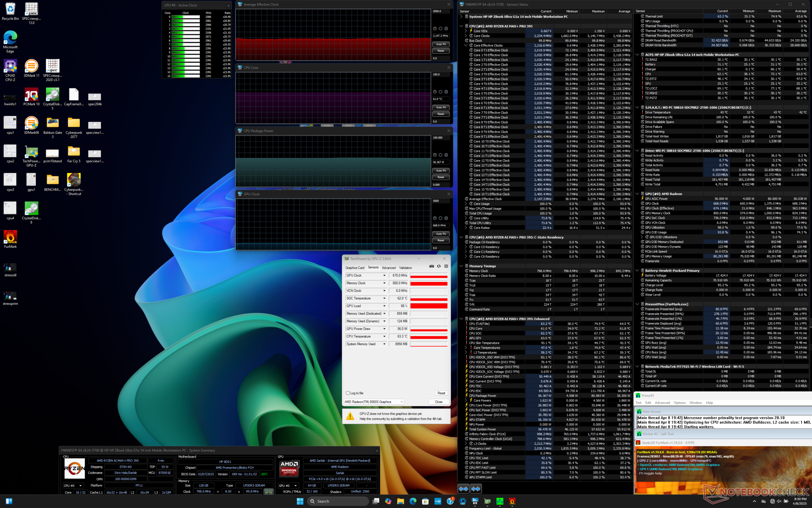
Task: Open the Prime95 Advanced menu
Action: point(662,403)
